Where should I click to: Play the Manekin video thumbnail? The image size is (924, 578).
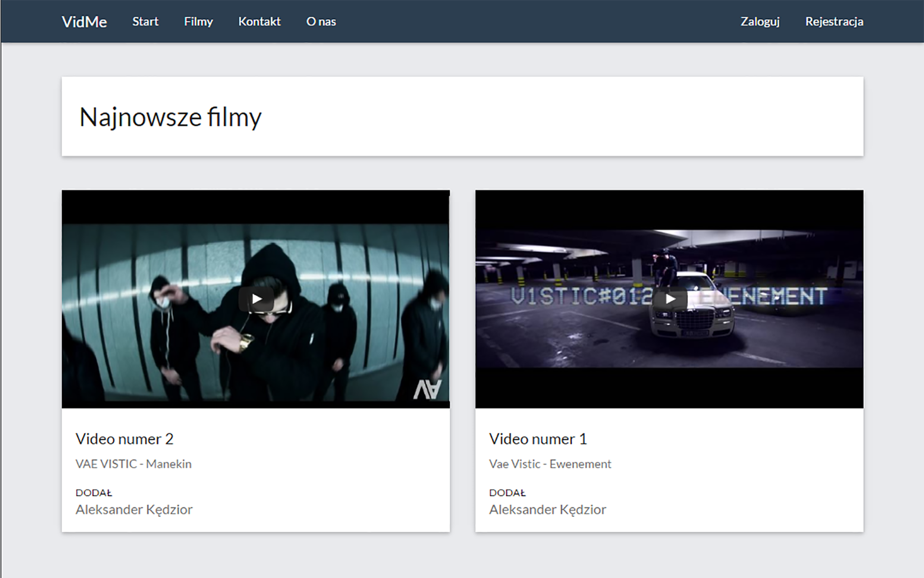257,299
